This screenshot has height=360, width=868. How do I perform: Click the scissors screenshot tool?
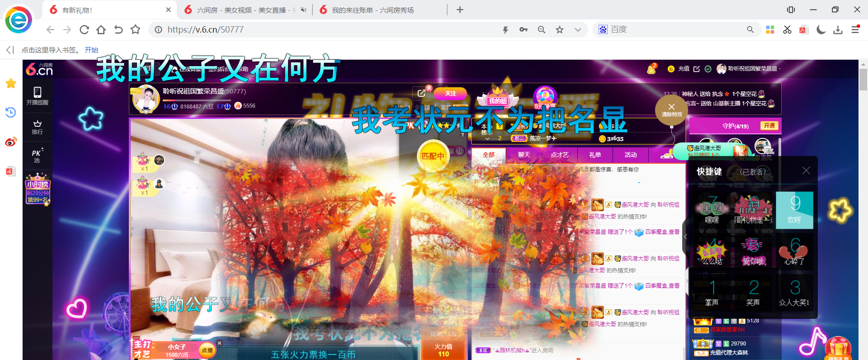[787, 30]
